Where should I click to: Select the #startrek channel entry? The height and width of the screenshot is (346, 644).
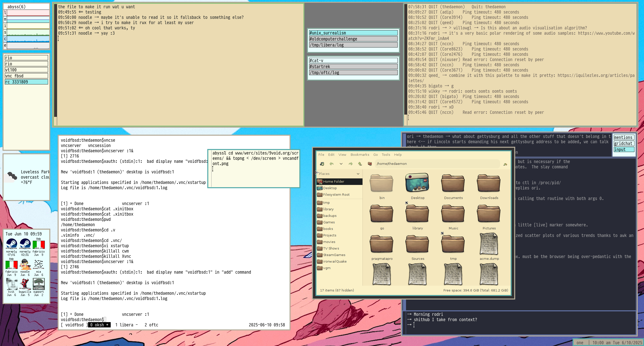coord(353,67)
